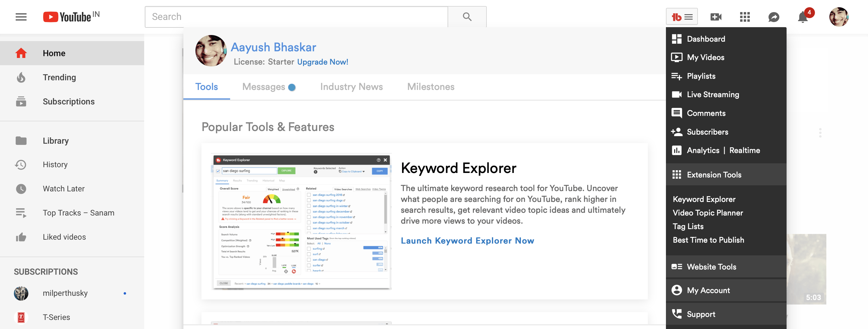The height and width of the screenshot is (329, 868).
Task: Click the Subscriptions icon in sidebar
Action: click(21, 101)
